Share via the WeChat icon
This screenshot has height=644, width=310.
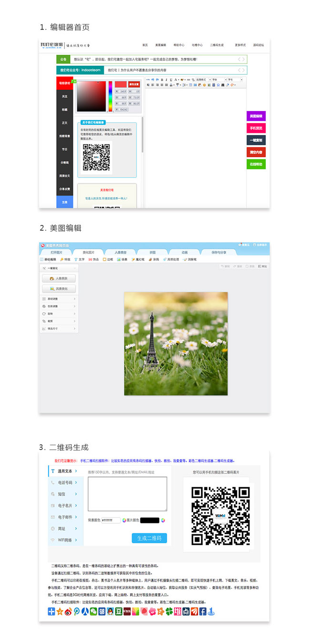pos(93,611)
